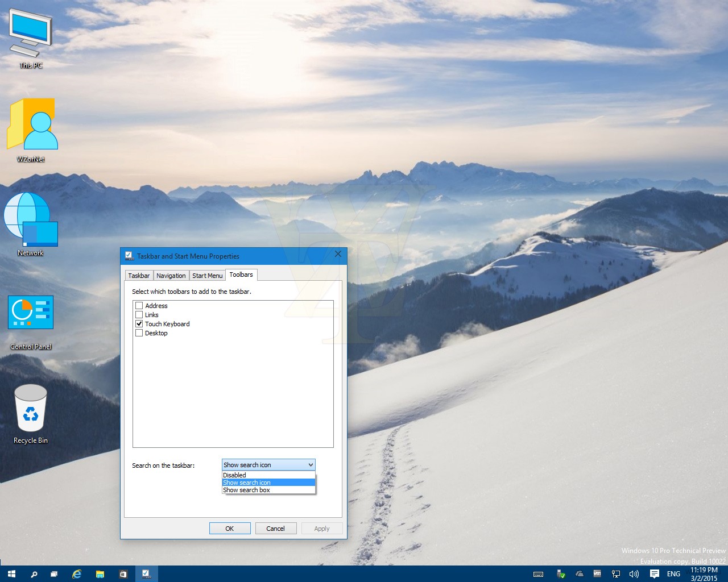This screenshot has width=728, height=582.
Task: Select the This PC desktop icon
Action: coord(31,39)
